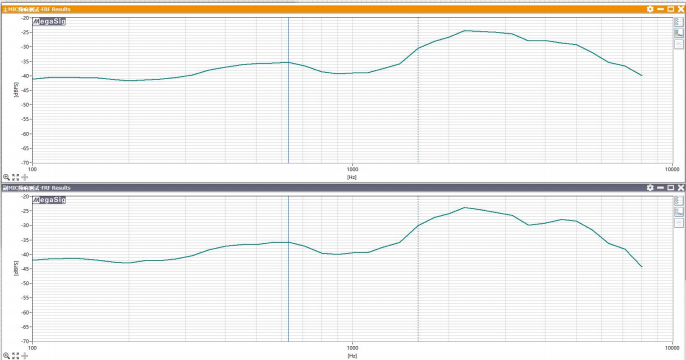Minimize the orange FRF Results panel
Viewport: 686px width, 360px height.
[661, 9]
